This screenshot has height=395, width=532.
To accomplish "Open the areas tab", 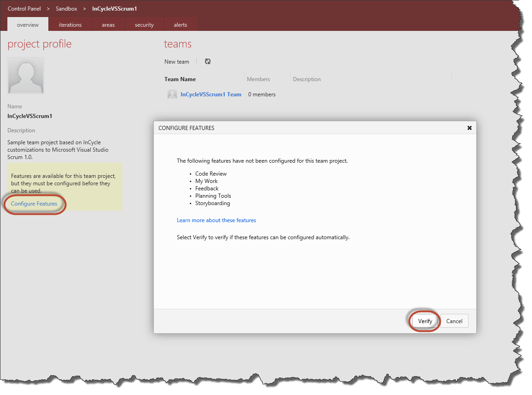I will [x=108, y=25].
